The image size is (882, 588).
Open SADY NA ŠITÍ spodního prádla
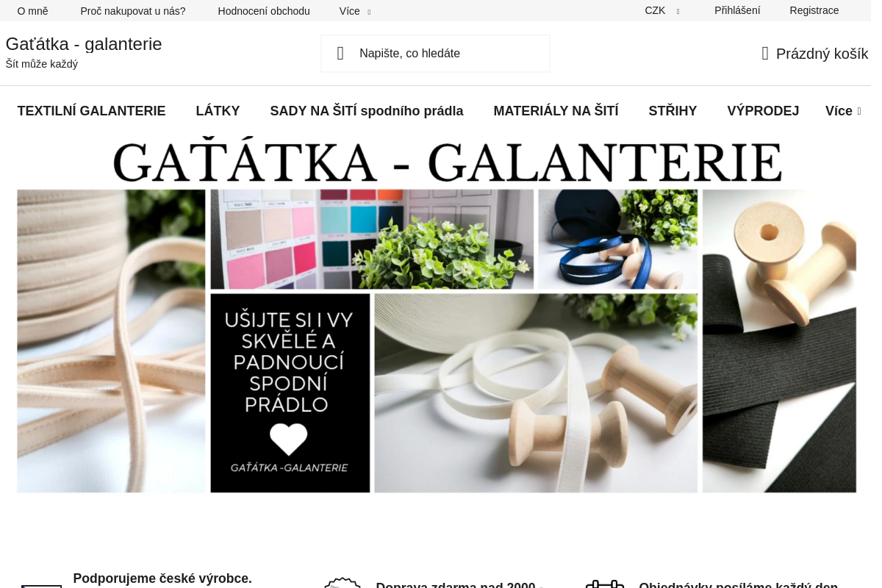(x=367, y=111)
